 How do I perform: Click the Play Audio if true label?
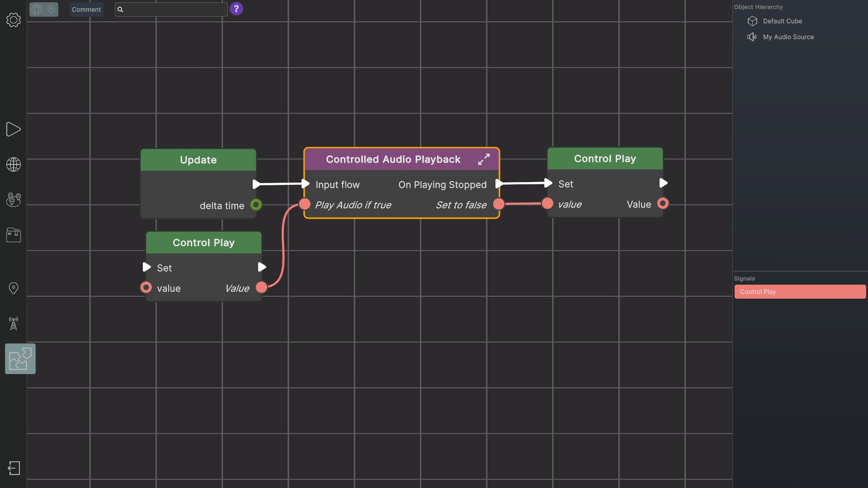point(353,205)
